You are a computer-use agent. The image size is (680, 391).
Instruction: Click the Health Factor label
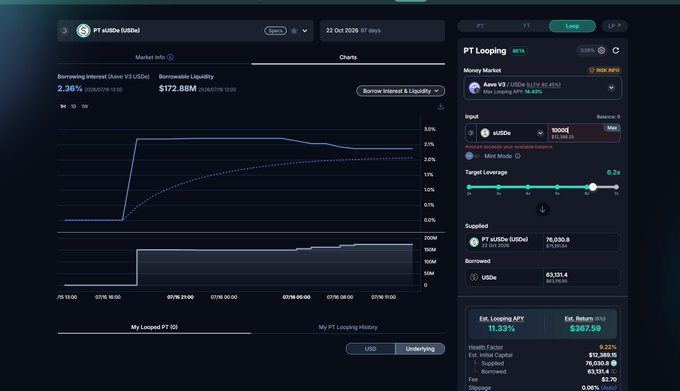point(486,347)
